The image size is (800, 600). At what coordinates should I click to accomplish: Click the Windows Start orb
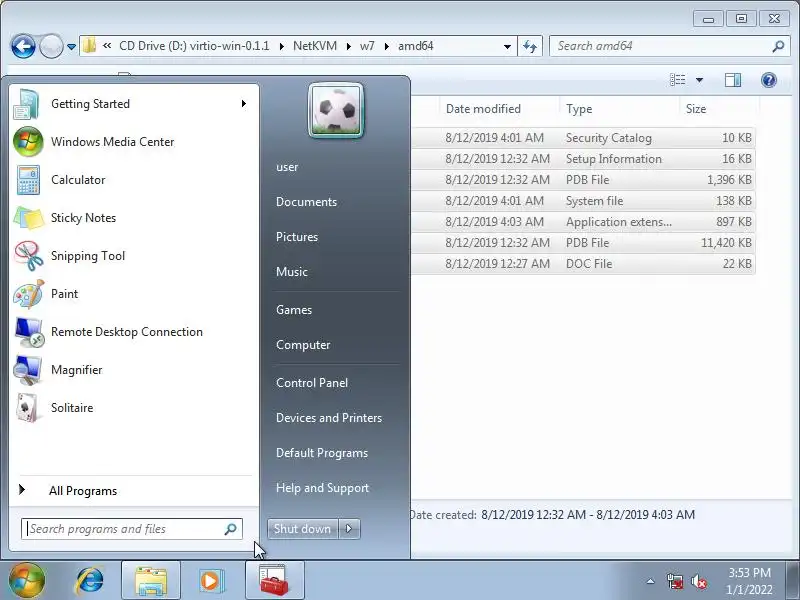27,580
